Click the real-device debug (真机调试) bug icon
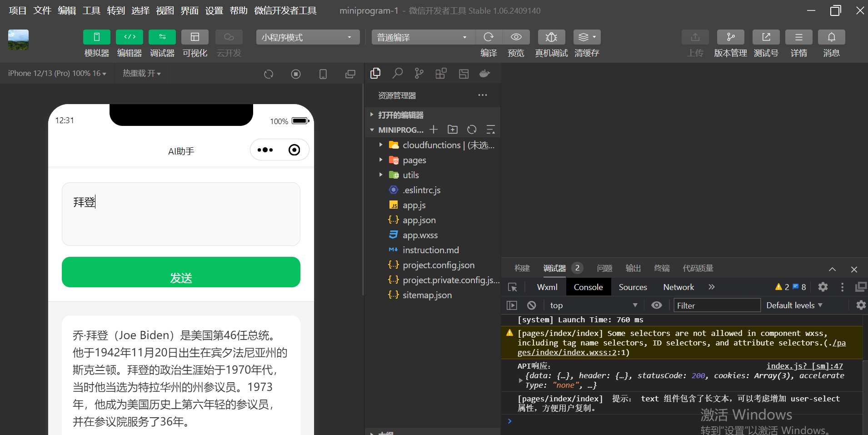The height and width of the screenshot is (435, 868). click(x=551, y=37)
